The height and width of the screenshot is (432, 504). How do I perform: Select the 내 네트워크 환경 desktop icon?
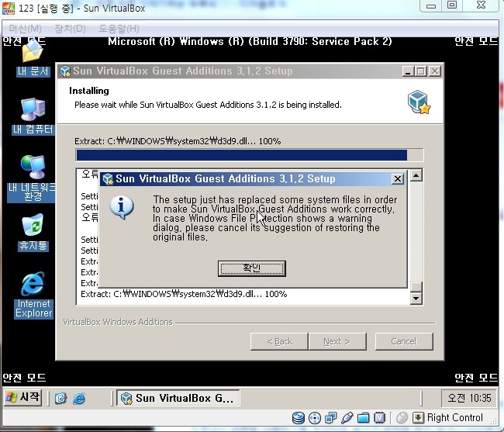32,178
